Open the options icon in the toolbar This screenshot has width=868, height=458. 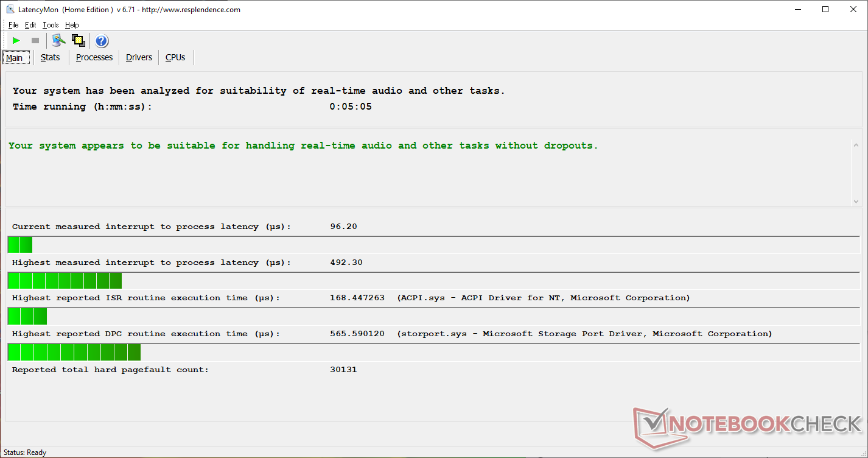(58, 41)
